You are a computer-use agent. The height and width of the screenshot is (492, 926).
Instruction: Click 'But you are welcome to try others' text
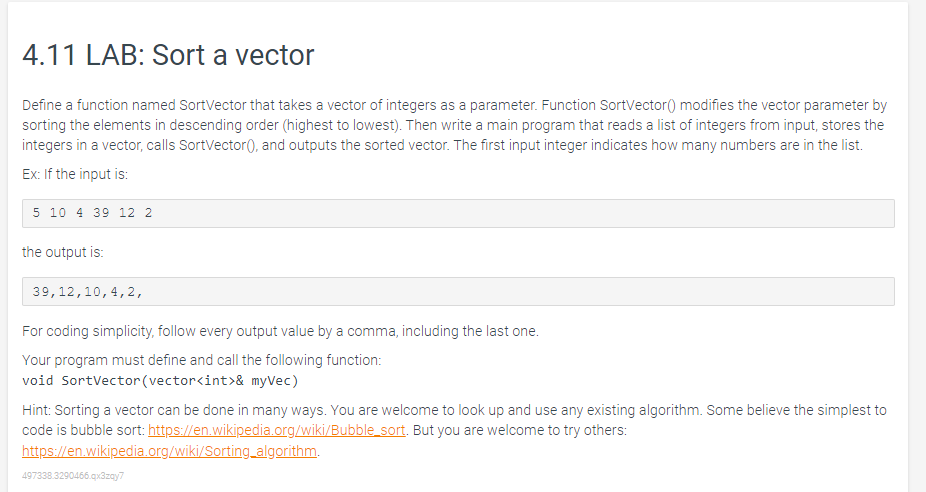[x=520, y=430]
